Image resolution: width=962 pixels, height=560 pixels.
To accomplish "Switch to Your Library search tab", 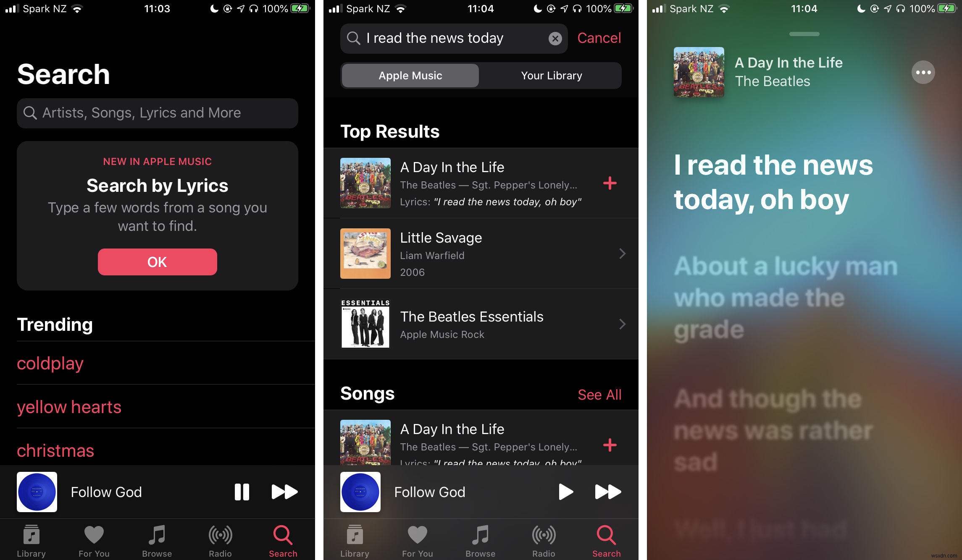I will (x=551, y=75).
